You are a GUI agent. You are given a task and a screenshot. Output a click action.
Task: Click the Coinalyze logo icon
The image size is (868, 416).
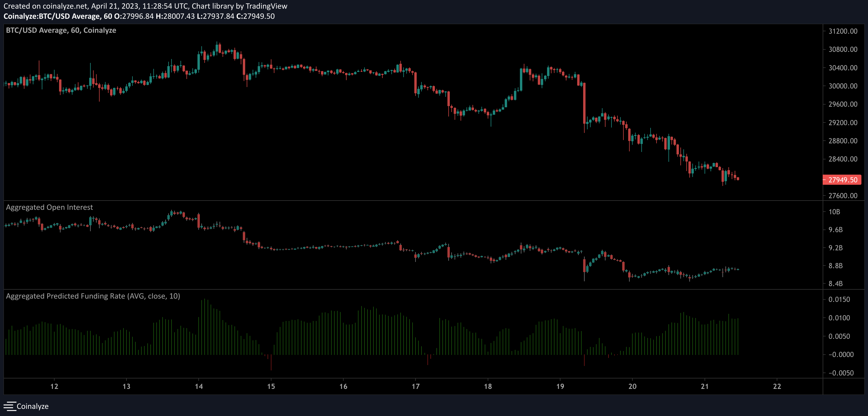coord(10,406)
